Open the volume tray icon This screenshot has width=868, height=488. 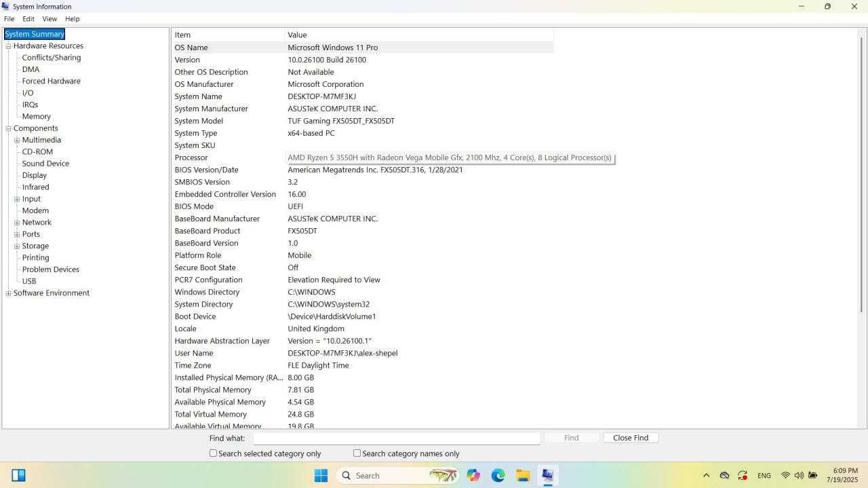pyautogui.click(x=799, y=475)
